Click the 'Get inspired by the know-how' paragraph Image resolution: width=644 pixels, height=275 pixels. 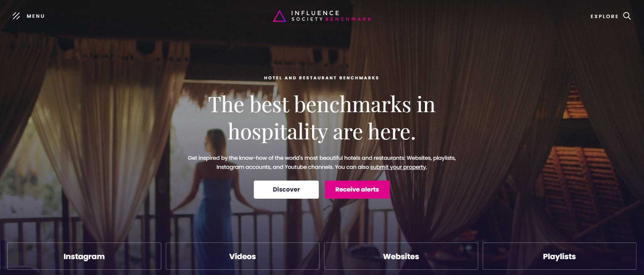tap(322, 162)
